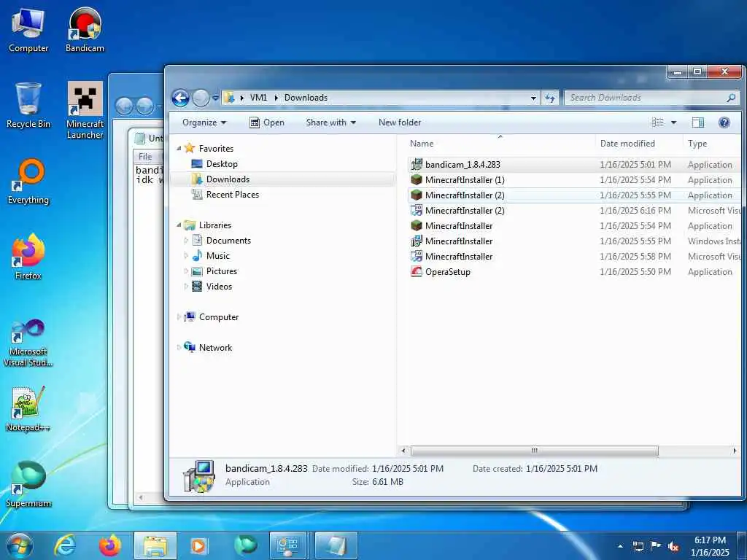Click the search magnifier icon
Viewport: 747px width, 560px height.
731,98
